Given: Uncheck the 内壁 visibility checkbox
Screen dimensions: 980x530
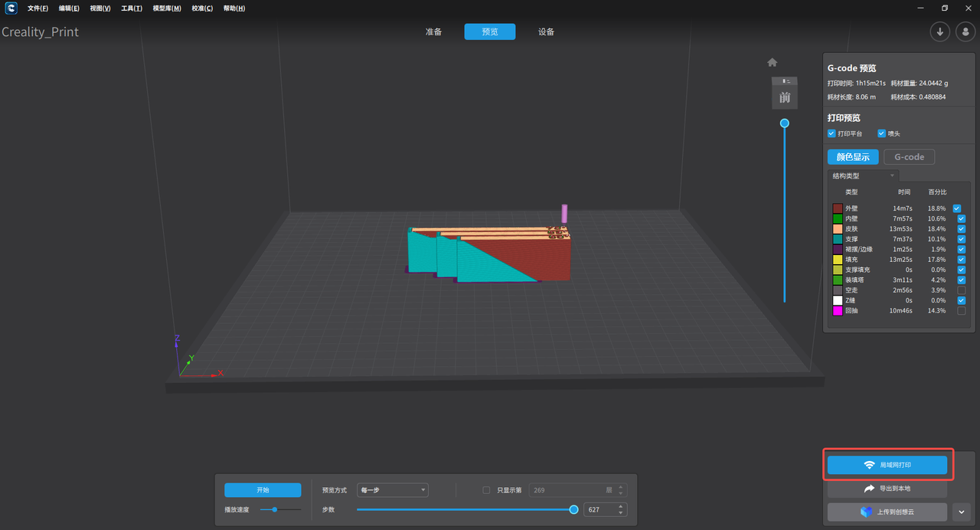Looking at the screenshot, I should coord(962,218).
